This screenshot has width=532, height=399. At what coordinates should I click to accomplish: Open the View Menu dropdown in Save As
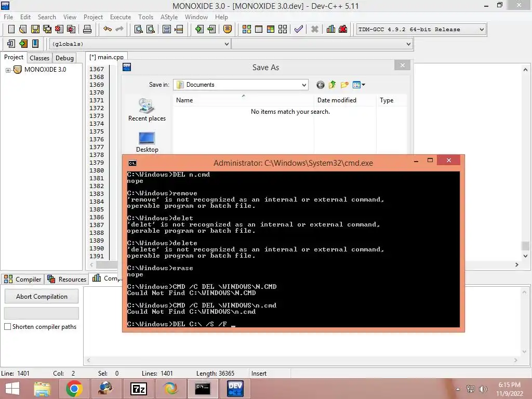(x=358, y=85)
